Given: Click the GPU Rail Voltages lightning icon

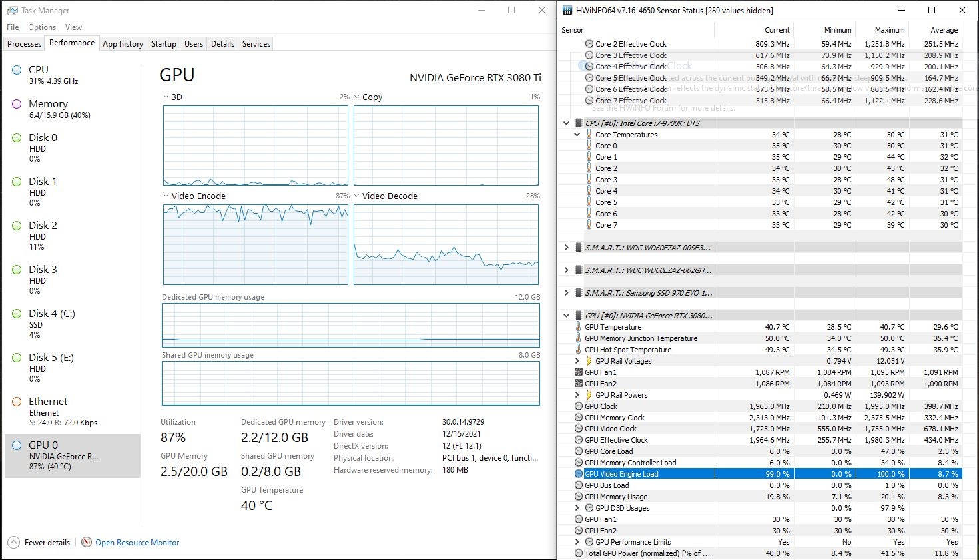Looking at the screenshot, I should coord(589,361).
